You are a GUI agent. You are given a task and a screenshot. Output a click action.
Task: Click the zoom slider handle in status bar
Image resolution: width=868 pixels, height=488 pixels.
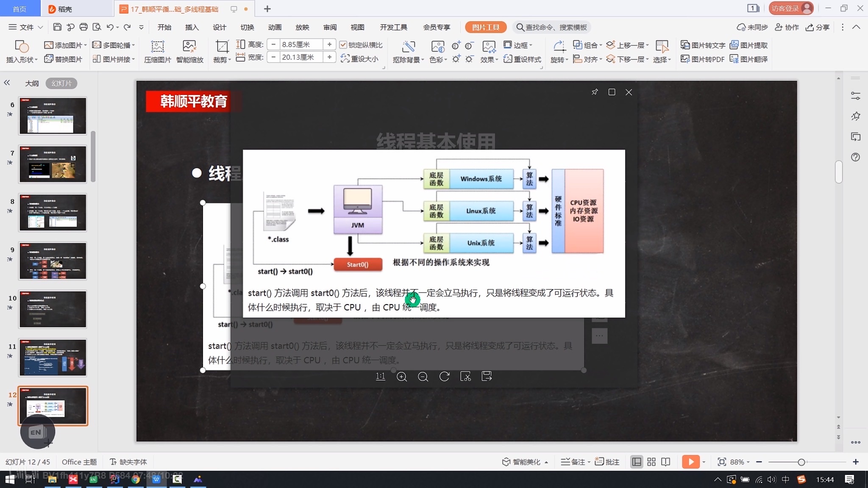pyautogui.click(x=801, y=462)
